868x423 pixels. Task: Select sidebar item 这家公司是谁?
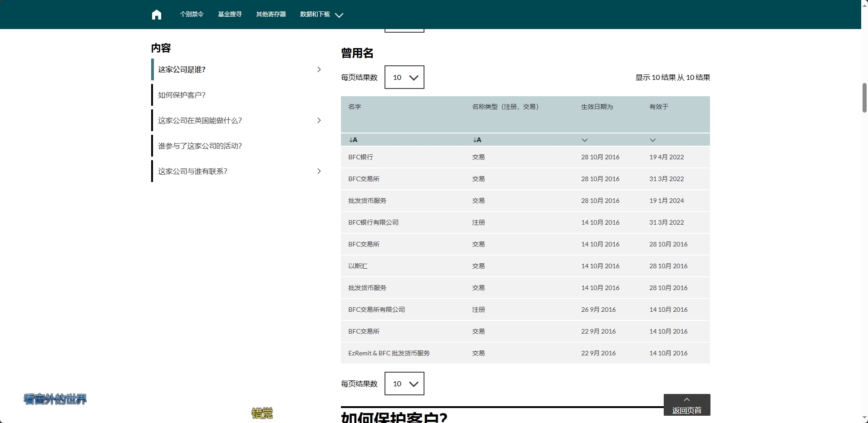[182, 69]
